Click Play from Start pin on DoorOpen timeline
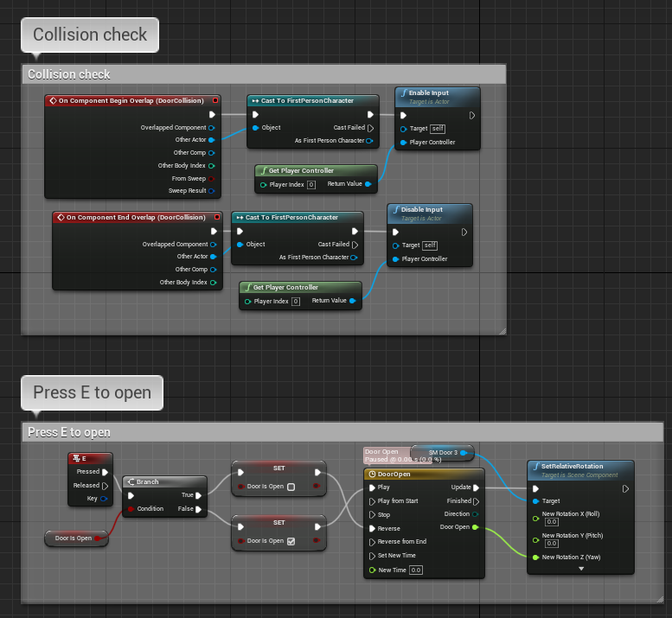The height and width of the screenshot is (618, 672). pyautogui.click(x=372, y=500)
